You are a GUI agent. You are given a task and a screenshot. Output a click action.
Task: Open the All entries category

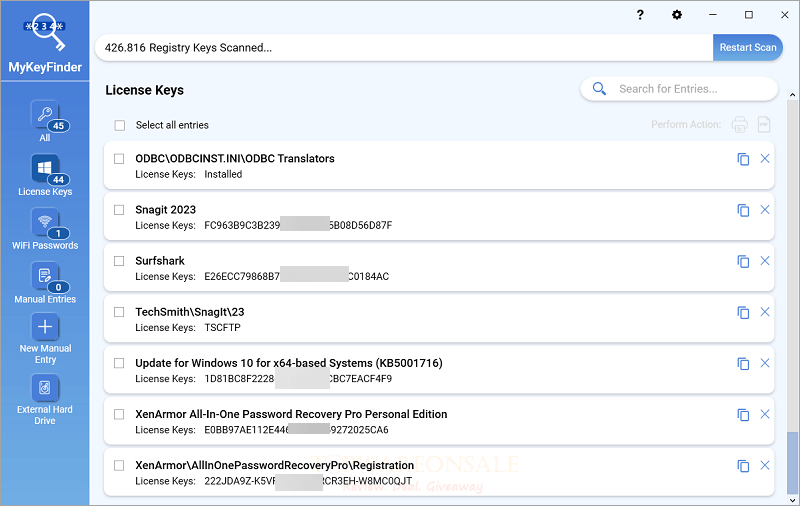45,121
